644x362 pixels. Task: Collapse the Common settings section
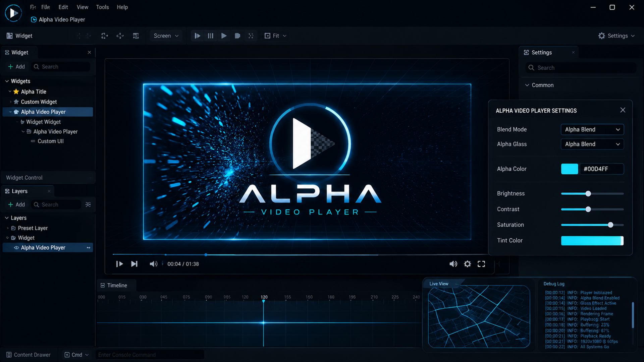tap(527, 85)
